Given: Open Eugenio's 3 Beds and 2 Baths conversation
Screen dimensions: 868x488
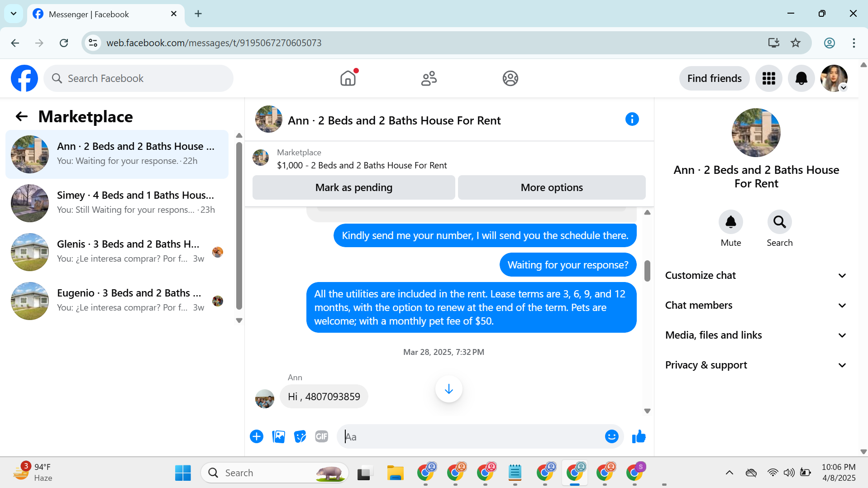Looking at the screenshot, I should (x=117, y=301).
